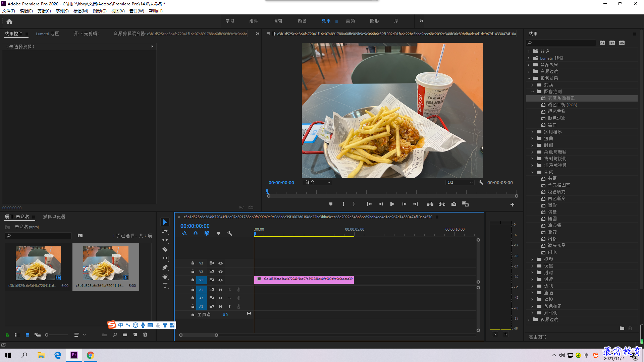Screen dimensions: 644x362
Task: Select the Ripple Edit tool
Action: click(165, 240)
